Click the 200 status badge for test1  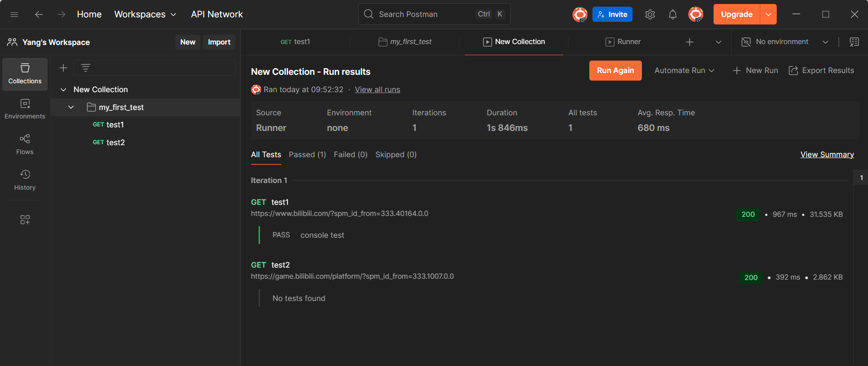click(x=748, y=214)
